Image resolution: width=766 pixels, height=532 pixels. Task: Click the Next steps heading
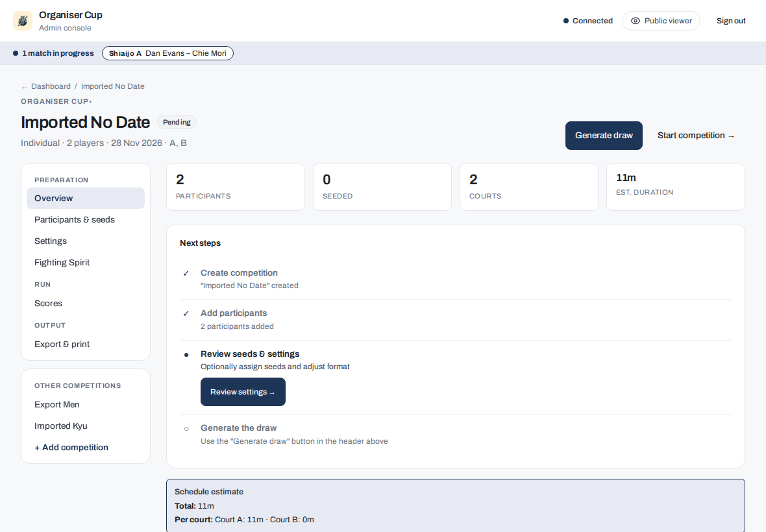(201, 243)
